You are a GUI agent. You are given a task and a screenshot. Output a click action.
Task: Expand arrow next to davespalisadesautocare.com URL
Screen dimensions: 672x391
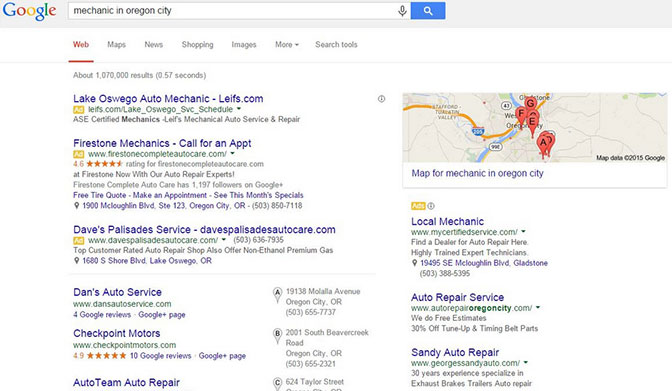click(x=224, y=240)
